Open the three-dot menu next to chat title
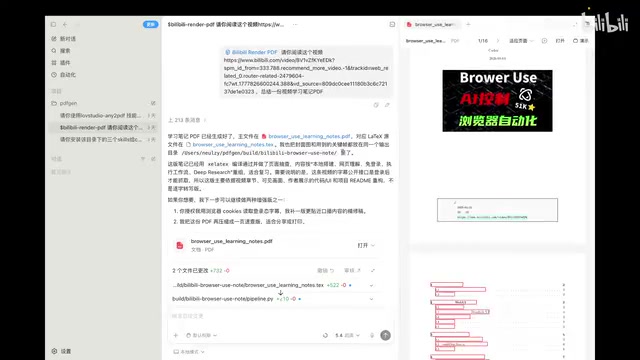The height and width of the screenshot is (360, 640). click(x=295, y=24)
